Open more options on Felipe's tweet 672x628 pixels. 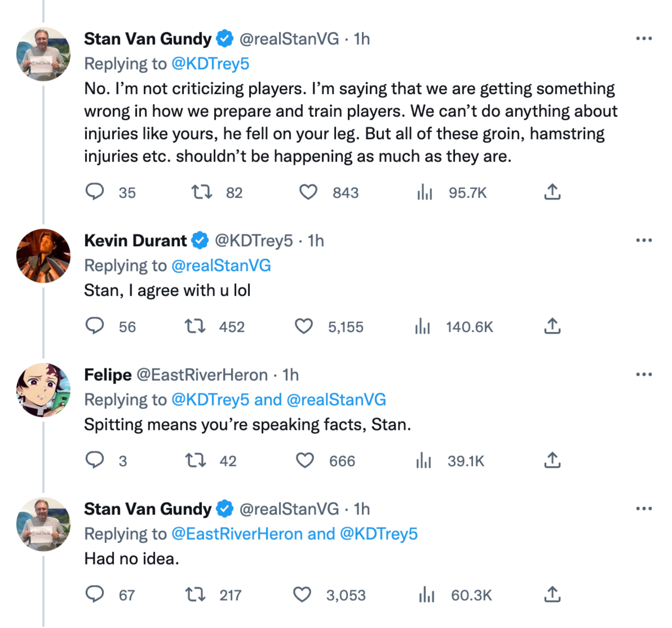644,374
